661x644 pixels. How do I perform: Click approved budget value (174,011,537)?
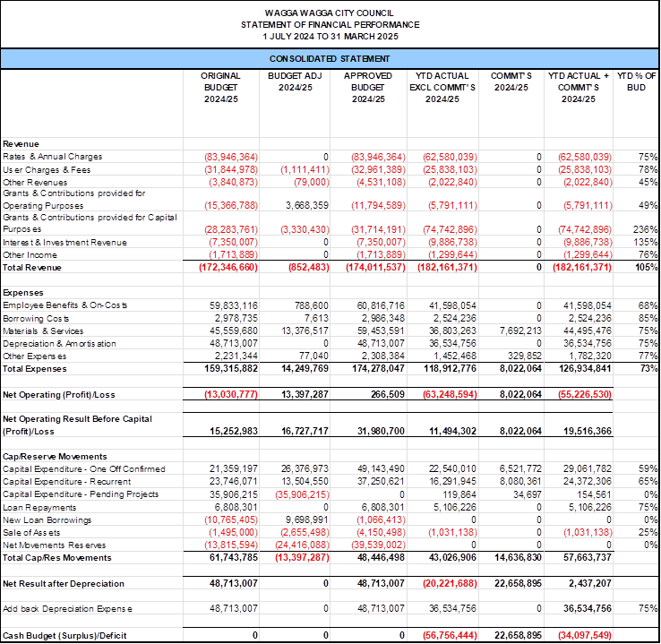[x=375, y=268]
